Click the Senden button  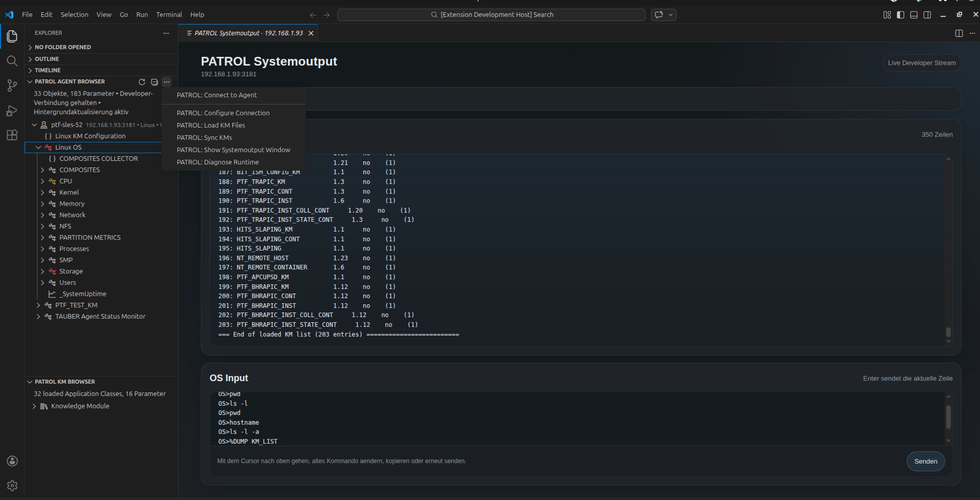[925, 461]
